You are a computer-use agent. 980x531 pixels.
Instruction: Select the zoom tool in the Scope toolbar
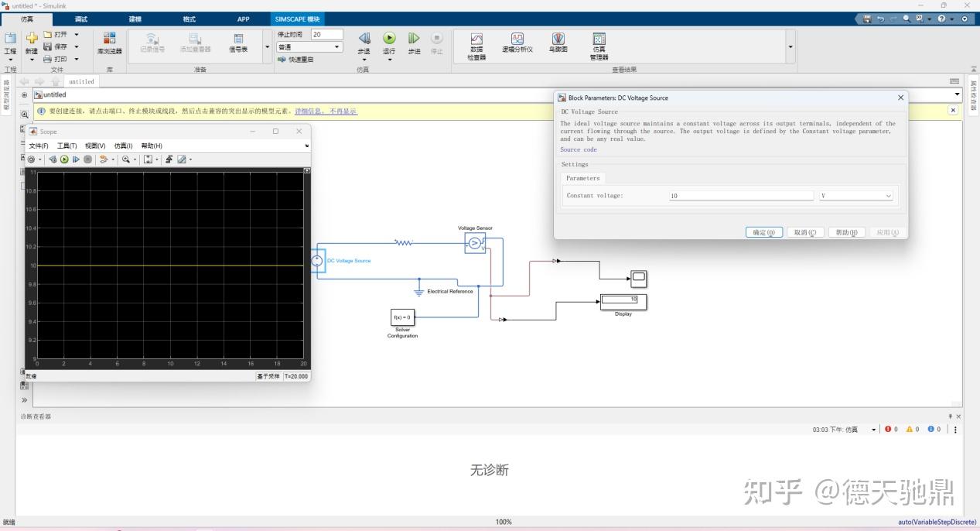tap(127, 159)
